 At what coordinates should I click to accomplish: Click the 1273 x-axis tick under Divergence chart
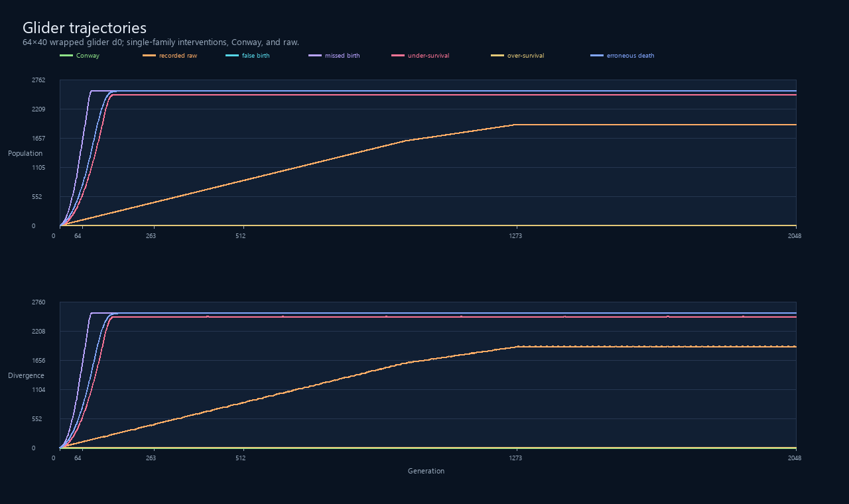515,458
